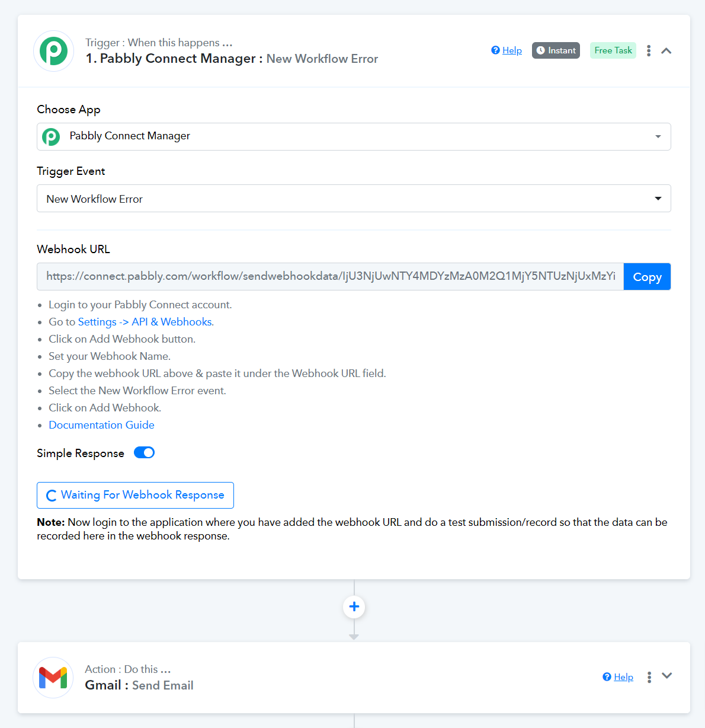Open the Choose App dropdown

pyautogui.click(x=354, y=136)
